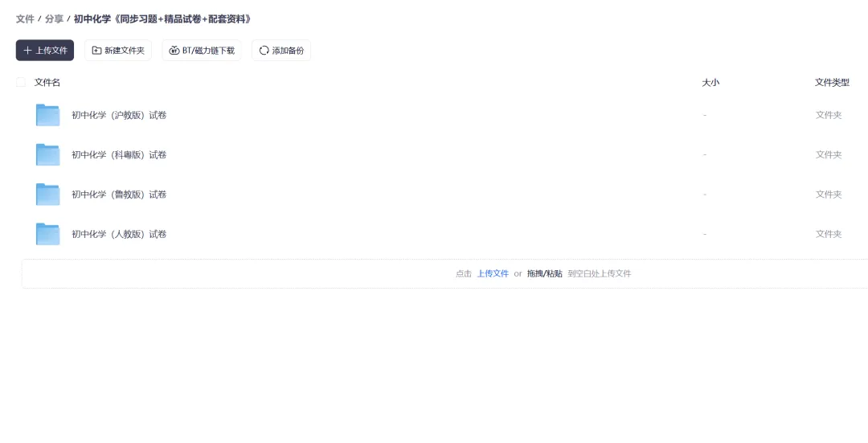Click the current breadcrumb title 初中化学《同步习题+精品试卷+配套资料》
Screen dimensions: 868x443
click(162, 18)
